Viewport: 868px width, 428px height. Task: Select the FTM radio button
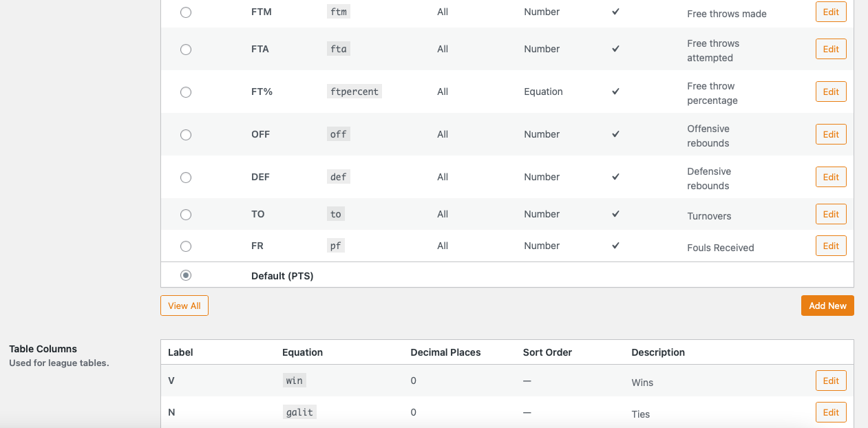coord(186,12)
